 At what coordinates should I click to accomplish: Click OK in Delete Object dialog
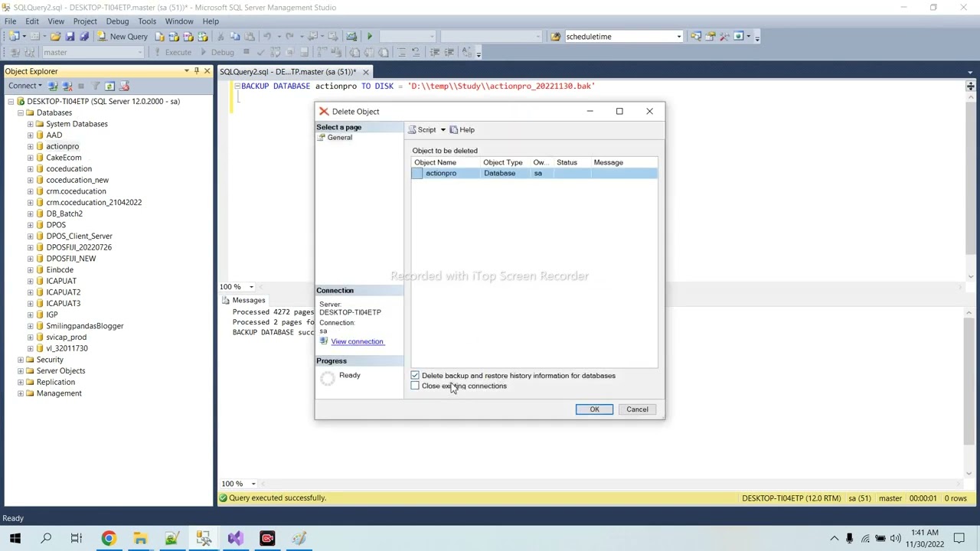pos(594,409)
